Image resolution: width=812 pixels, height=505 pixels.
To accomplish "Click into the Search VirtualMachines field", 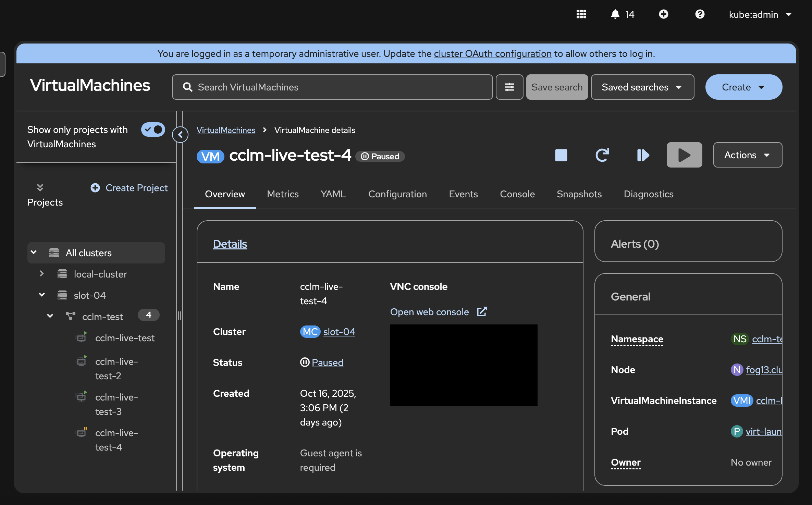I will (x=332, y=87).
